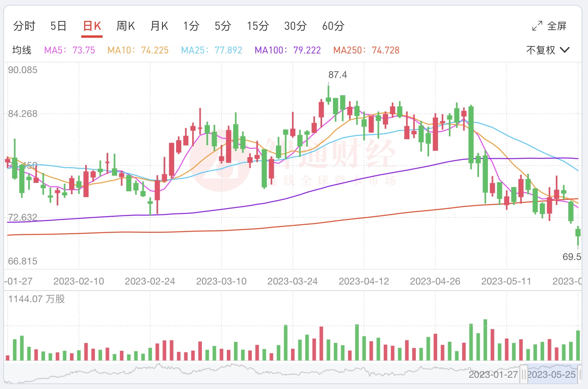Image resolution: width=588 pixels, height=389 pixels.
Task: Click the MA5 moving average label
Action: pyautogui.click(x=70, y=50)
